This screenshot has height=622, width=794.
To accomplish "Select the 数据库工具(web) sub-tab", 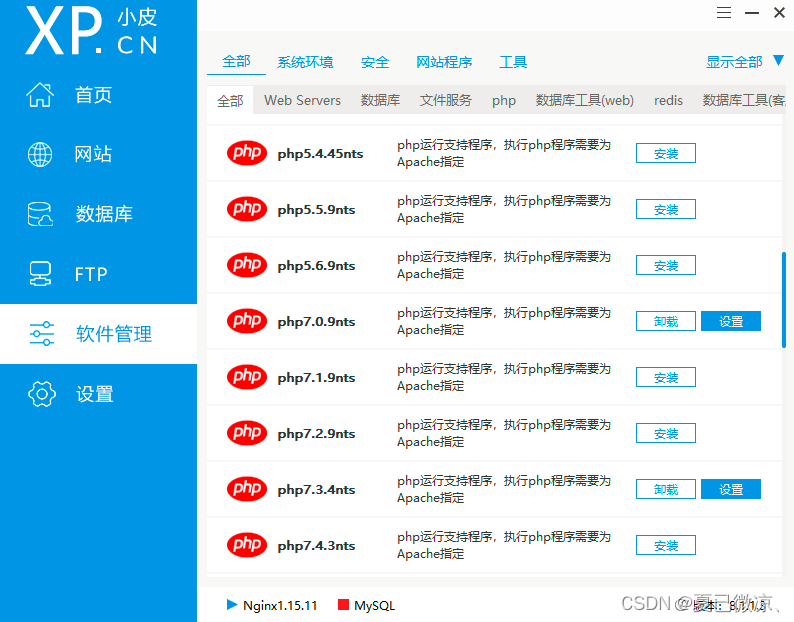I will pyautogui.click(x=585, y=100).
